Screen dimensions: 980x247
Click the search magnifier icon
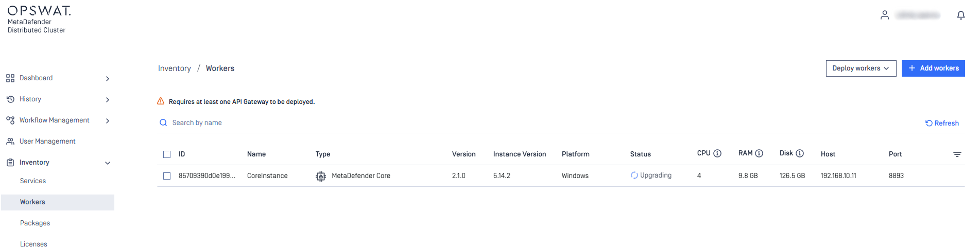pos(163,122)
